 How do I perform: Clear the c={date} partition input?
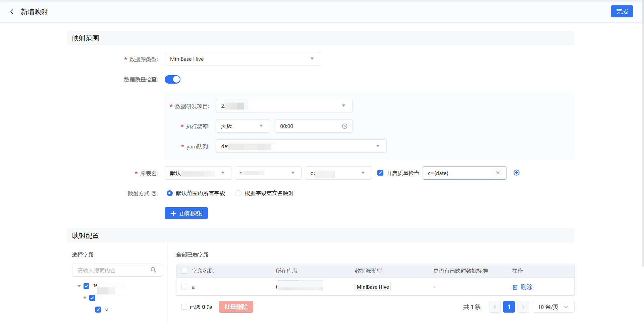click(498, 173)
